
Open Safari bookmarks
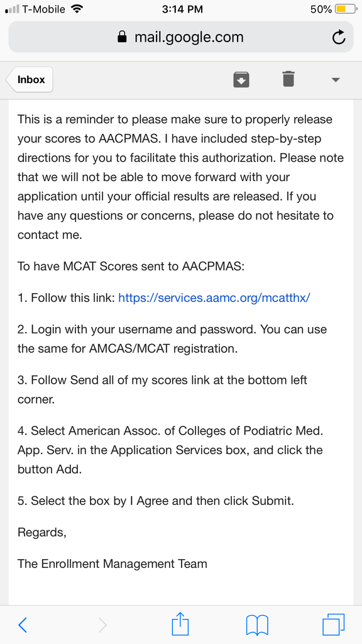(x=257, y=625)
